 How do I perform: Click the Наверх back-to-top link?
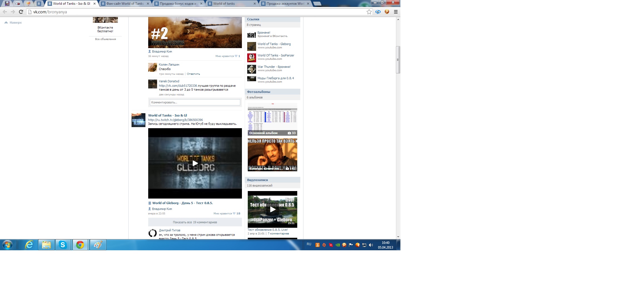pyautogui.click(x=13, y=23)
